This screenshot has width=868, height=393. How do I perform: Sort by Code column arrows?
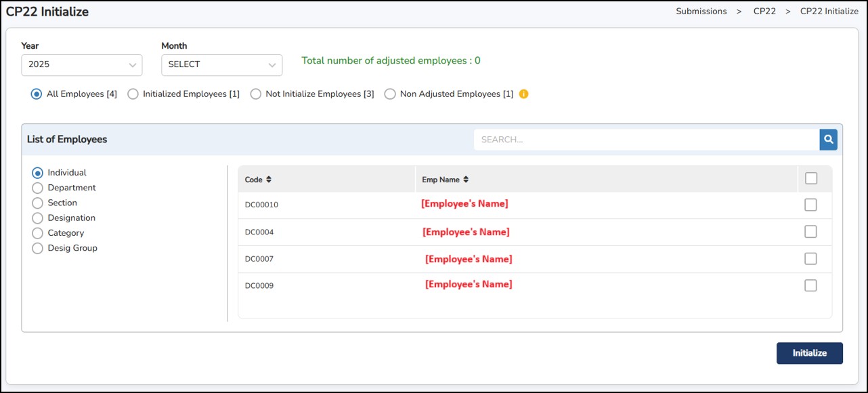269,180
